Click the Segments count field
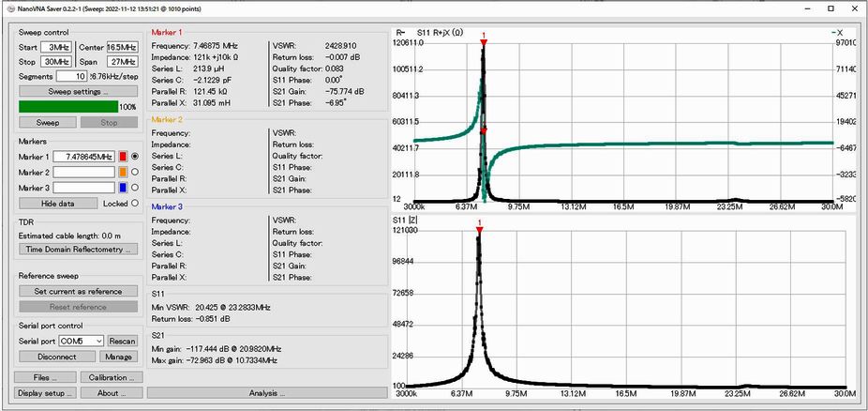The width and height of the screenshot is (868, 411). 71,76
